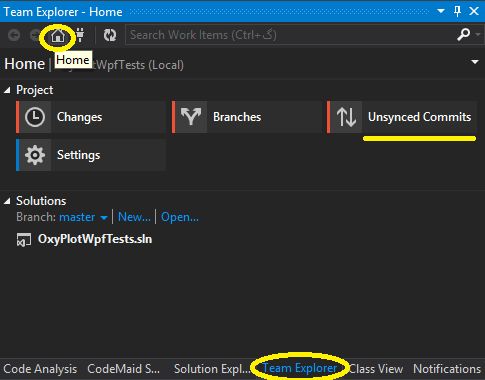Viewport: 485px width, 380px height.
Task: Click the up-down arrows sync icon
Action: 346,117
